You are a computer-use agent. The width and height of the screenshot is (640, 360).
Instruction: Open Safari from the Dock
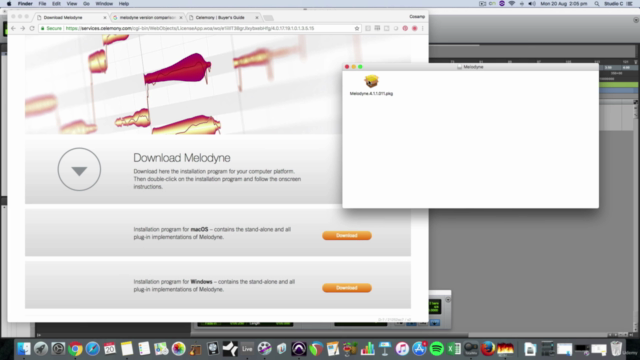tap(93, 349)
